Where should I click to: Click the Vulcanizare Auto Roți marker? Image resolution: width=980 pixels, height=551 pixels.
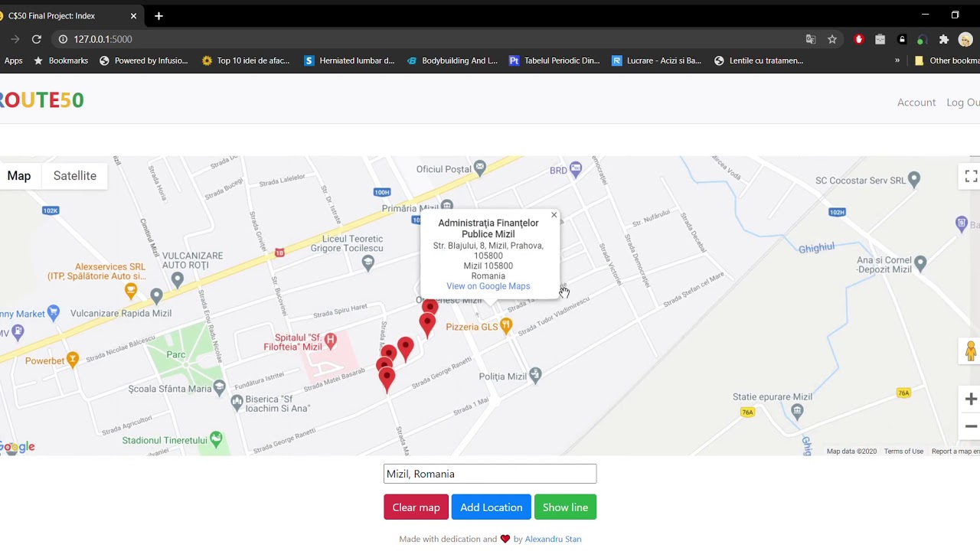[178, 279]
